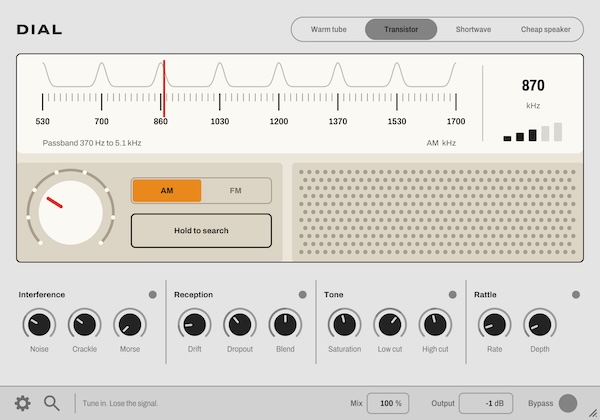Click the Blend knob

click(x=285, y=324)
